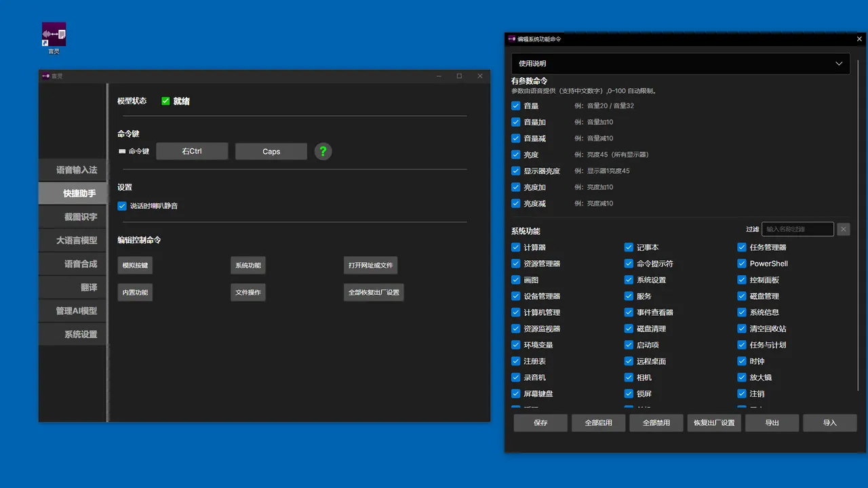Image resolution: width=868 pixels, height=488 pixels.
Task: Click the green 就绪 status check icon
Action: [165, 101]
